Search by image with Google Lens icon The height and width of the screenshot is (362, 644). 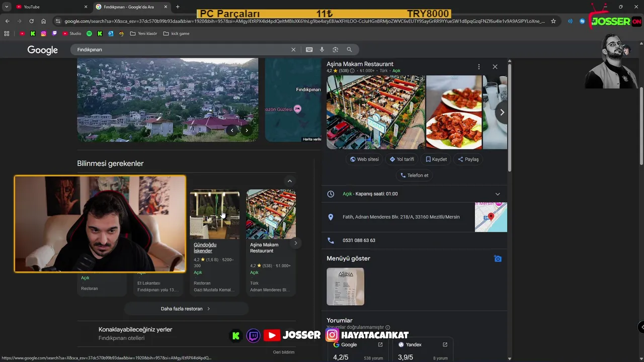pos(336,50)
